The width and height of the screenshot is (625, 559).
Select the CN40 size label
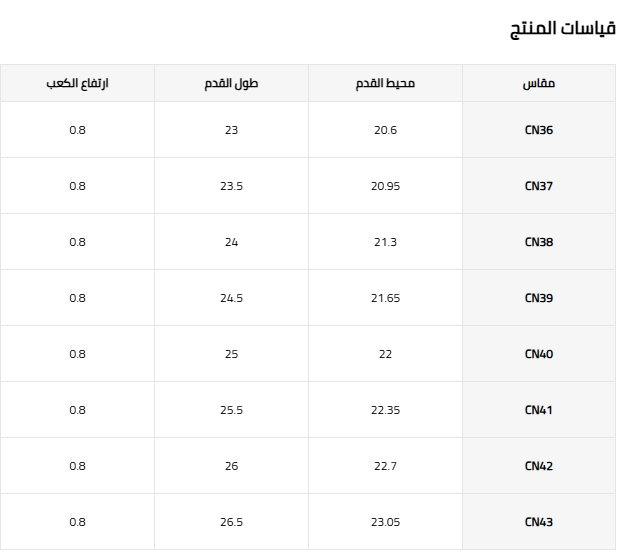[x=539, y=354]
